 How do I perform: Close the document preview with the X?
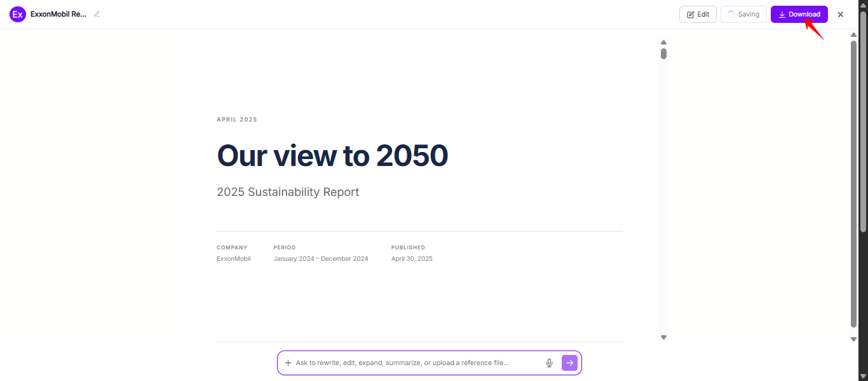pos(840,15)
